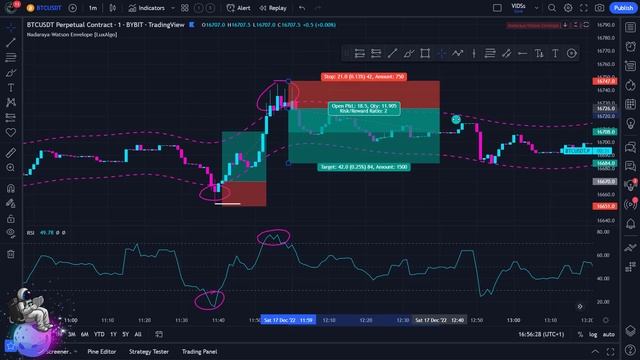Choose the path zigzag tool in floating toolbar
This screenshot has width=640, height=360.
(x=458, y=53)
